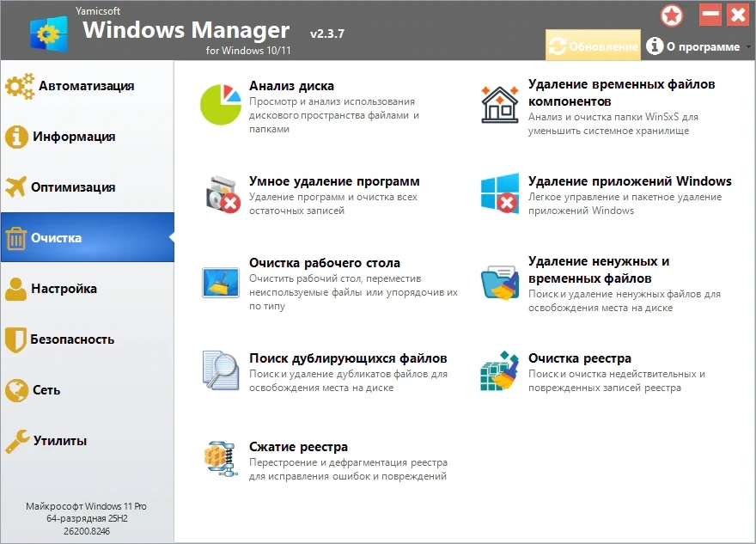Launch Очистка реестра title link
The width and height of the screenshot is (756, 544).
[580, 358]
